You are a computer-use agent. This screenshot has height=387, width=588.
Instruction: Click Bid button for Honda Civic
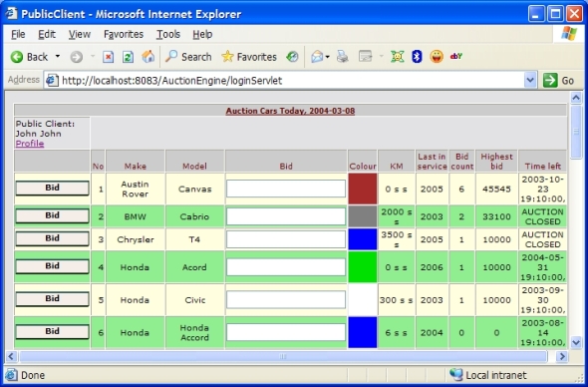pyautogui.click(x=52, y=299)
